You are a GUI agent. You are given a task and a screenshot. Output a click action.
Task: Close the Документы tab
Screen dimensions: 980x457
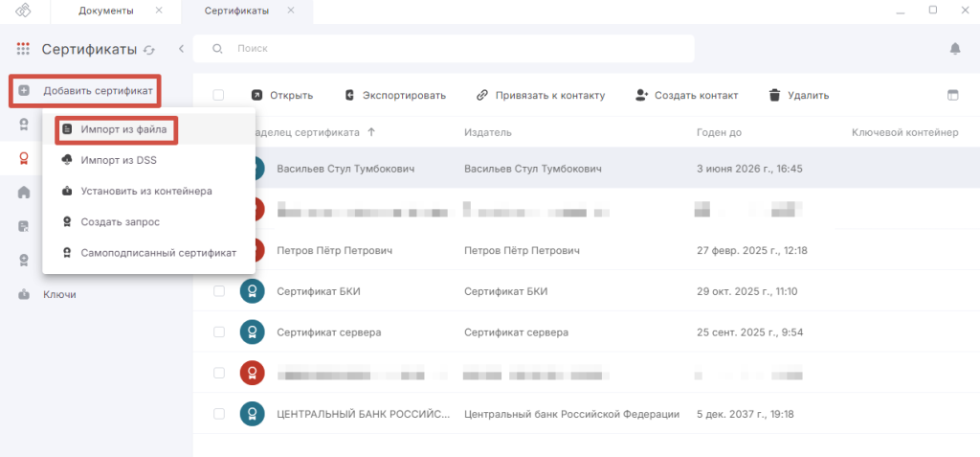(159, 11)
